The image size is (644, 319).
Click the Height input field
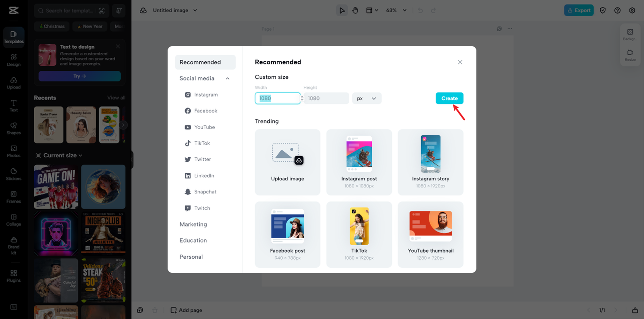pyautogui.click(x=326, y=98)
